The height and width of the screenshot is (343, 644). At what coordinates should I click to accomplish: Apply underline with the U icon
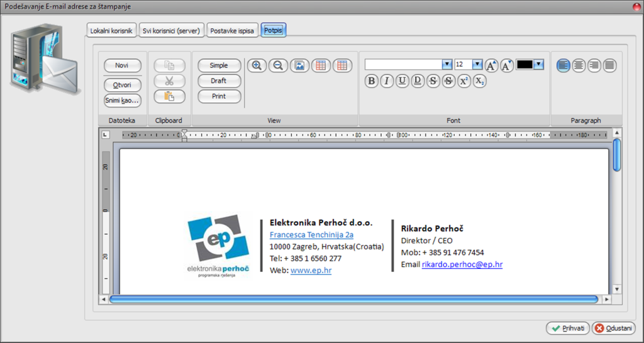(402, 81)
